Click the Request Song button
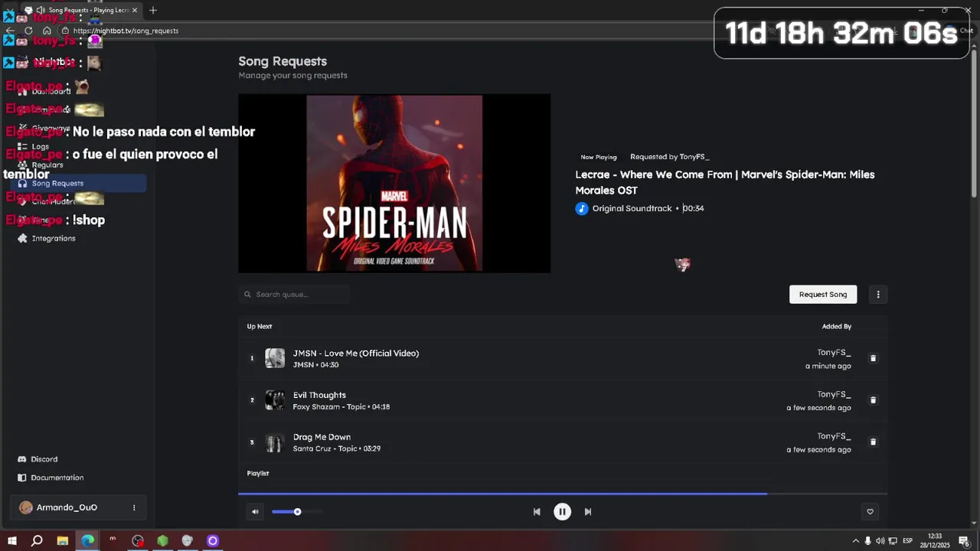The width and height of the screenshot is (980, 551). click(823, 295)
